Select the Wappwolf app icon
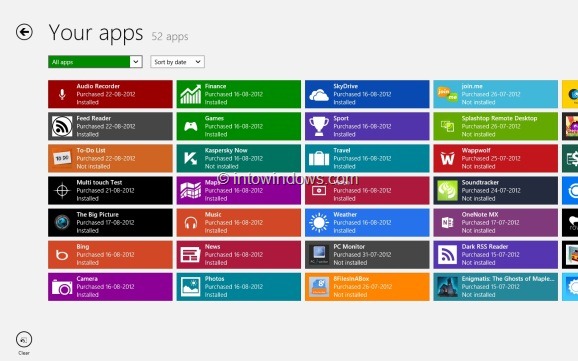The width and height of the screenshot is (578, 361). tap(448, 159)
